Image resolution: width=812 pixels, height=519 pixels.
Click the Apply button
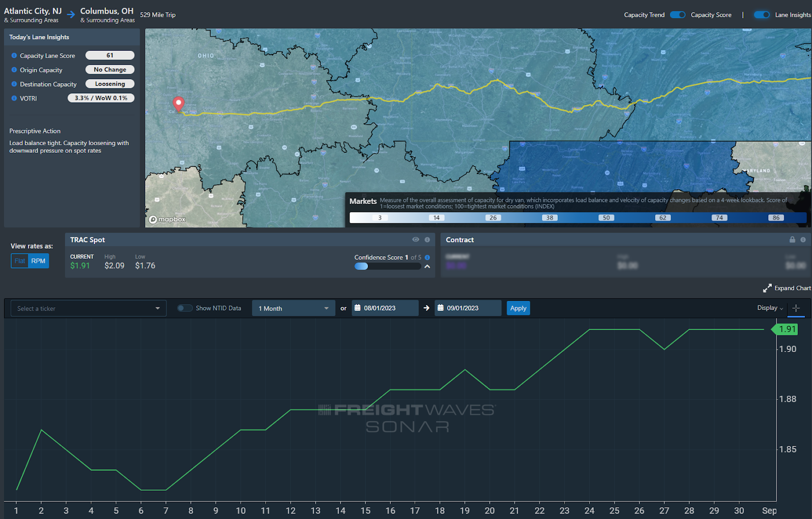[518, 308]
